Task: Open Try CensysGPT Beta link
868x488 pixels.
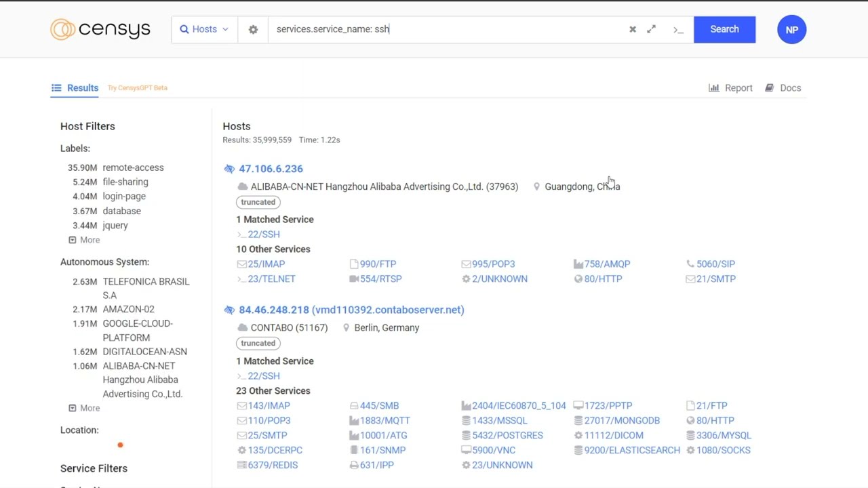Action: coord(137,87)
